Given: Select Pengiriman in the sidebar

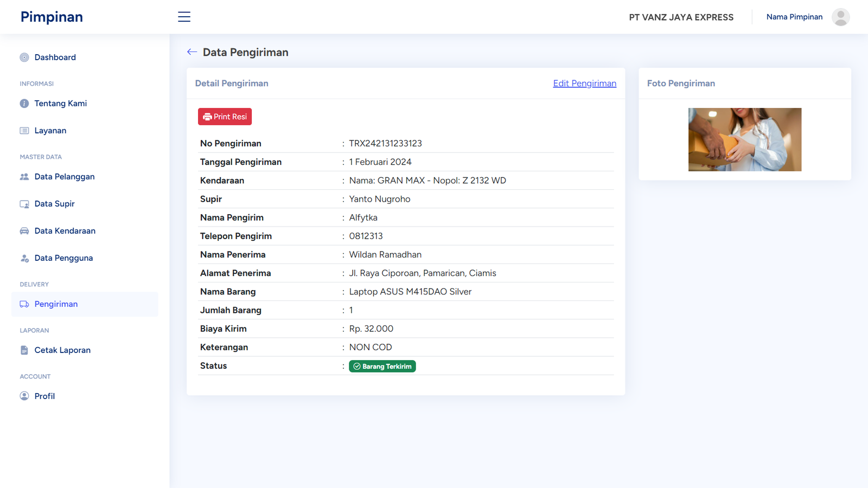Looking at the screenshot, I should [56, 304].
